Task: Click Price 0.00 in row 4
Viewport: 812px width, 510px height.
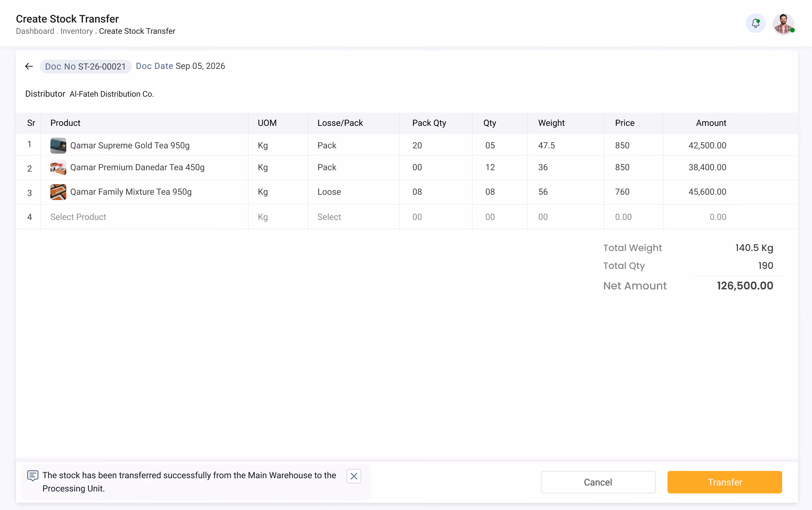Action: point(623,217)
